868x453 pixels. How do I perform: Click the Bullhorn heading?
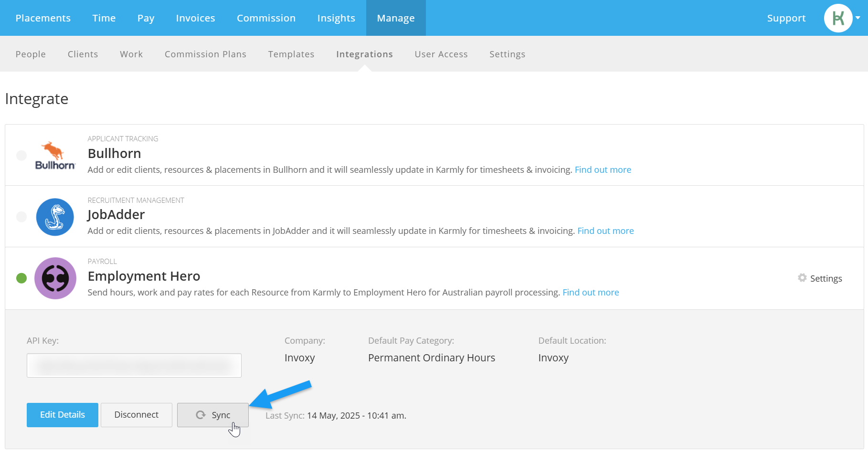coord(115,153)
